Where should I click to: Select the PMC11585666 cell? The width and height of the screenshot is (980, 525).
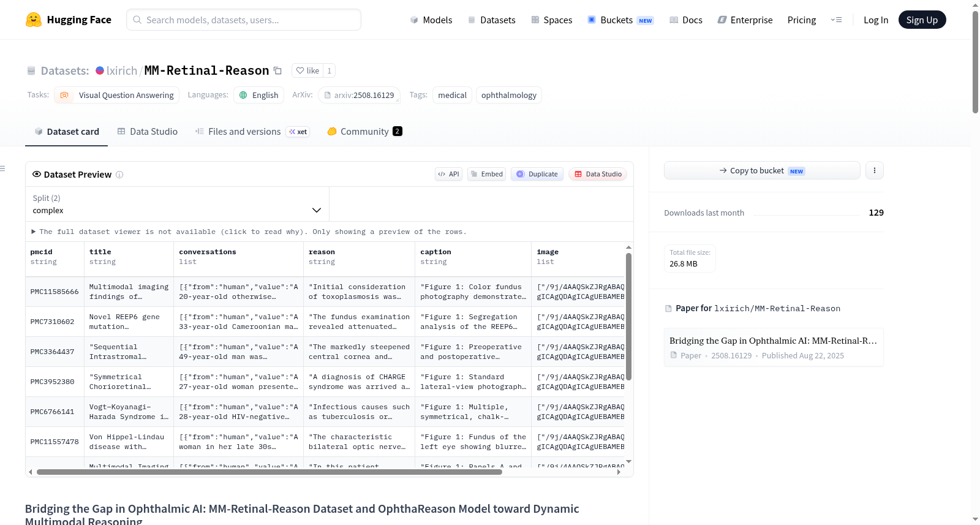[x=55, y=292]
